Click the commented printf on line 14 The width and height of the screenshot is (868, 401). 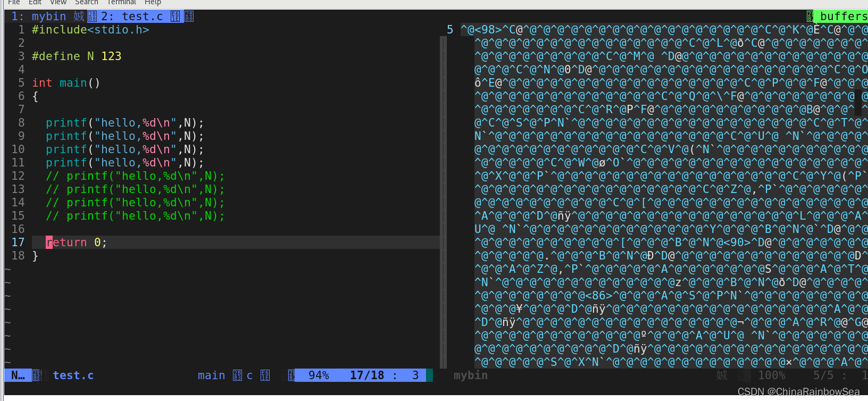coord(135,203)
